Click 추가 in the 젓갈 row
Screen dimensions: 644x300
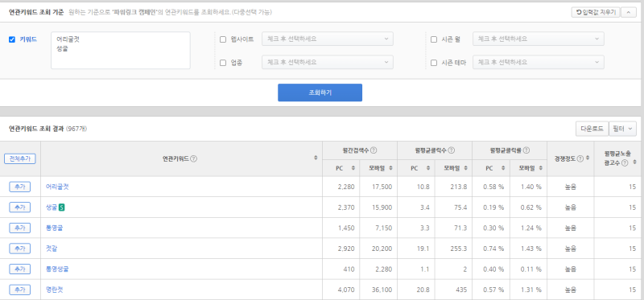tap(19, 249)
